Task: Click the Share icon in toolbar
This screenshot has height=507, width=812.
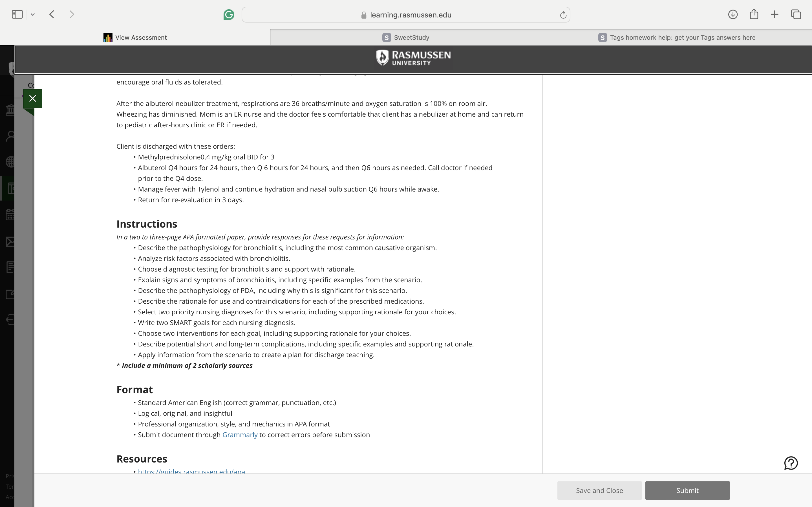Action: tap(754, 14)
